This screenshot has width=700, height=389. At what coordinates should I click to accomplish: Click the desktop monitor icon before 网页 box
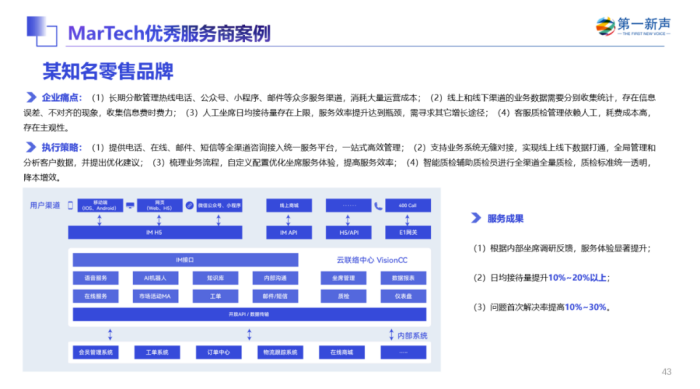[130, 205]
